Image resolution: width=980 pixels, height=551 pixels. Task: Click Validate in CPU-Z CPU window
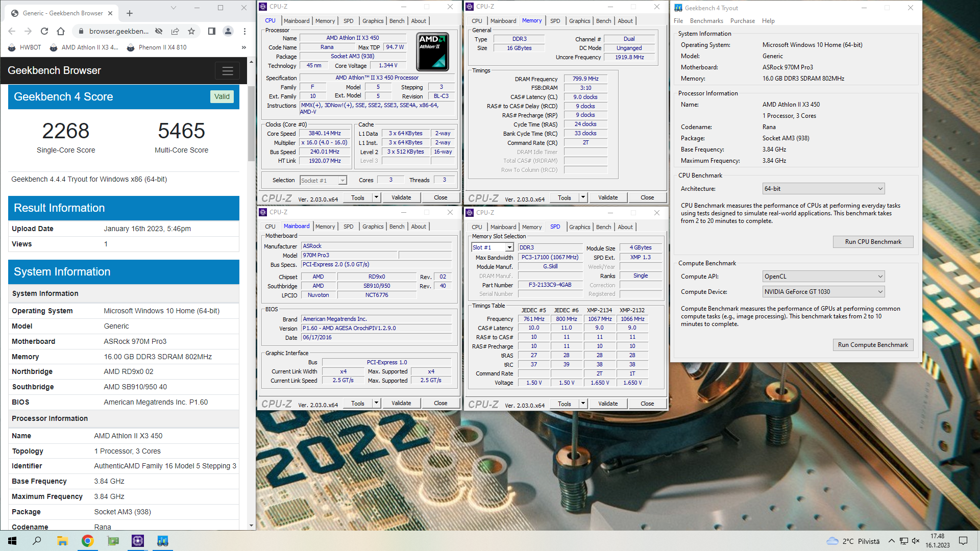point(401,197)
